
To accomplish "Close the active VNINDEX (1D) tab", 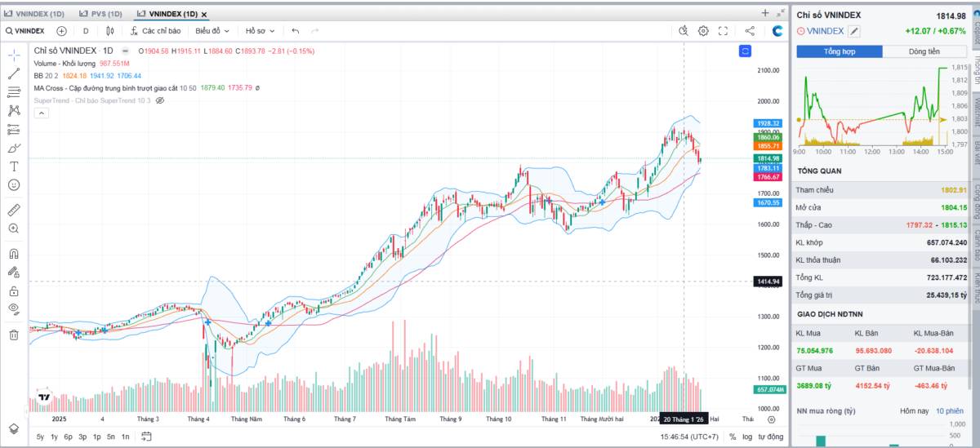I will tap(204, 15).
